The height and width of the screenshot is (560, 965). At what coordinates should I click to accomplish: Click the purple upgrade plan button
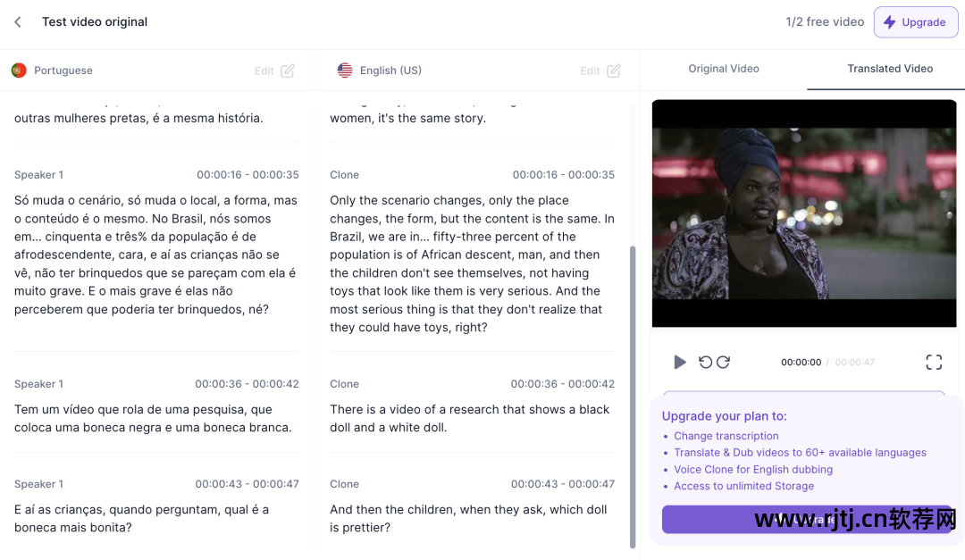pyautogui.click(x=807, y=520)
